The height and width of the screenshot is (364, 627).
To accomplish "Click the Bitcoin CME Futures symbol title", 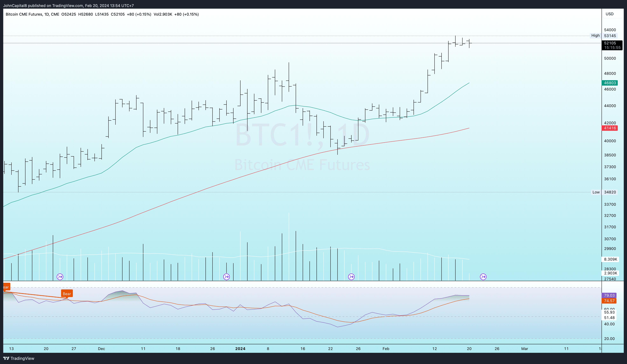I will [24, 14].
